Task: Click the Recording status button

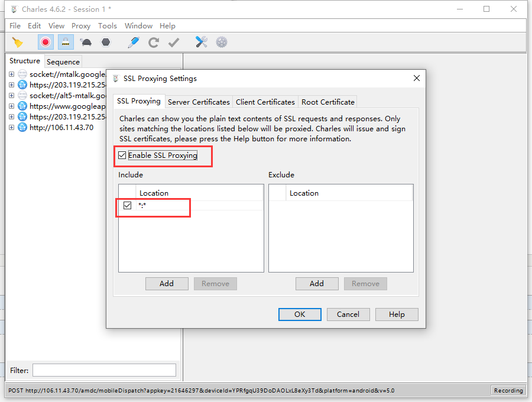Action: (508, 390)
